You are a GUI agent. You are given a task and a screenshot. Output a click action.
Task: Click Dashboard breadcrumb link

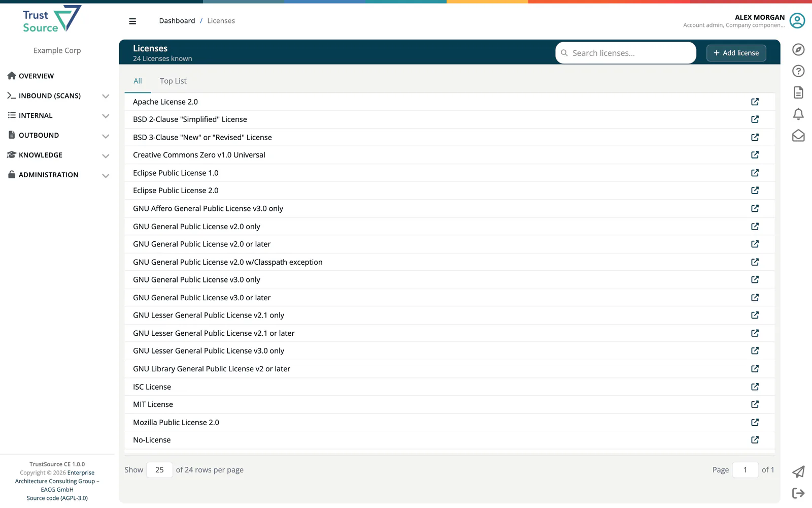tap(177, 21)
